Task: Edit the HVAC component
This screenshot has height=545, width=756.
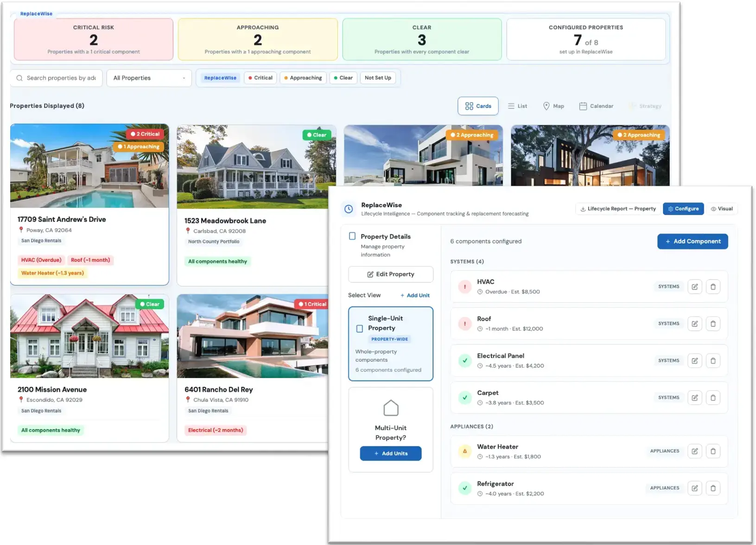Action: pos(694,286)
